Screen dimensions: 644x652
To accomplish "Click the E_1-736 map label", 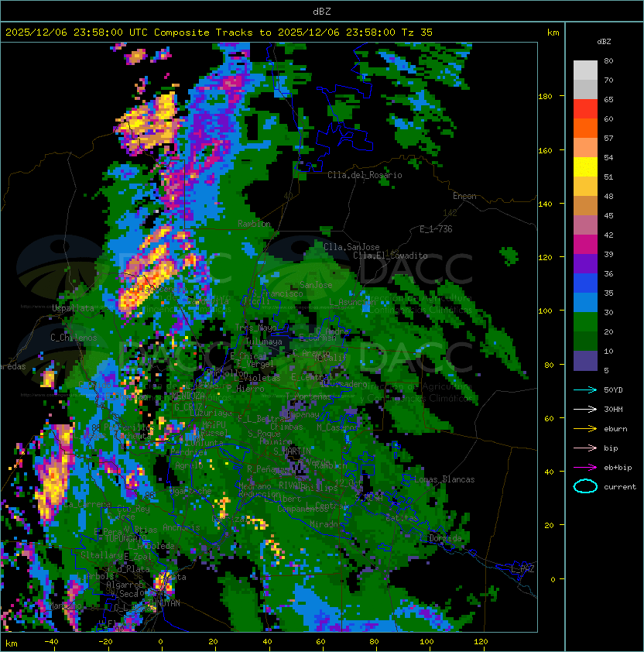I will pyautogui.click(x=436, y=229).
